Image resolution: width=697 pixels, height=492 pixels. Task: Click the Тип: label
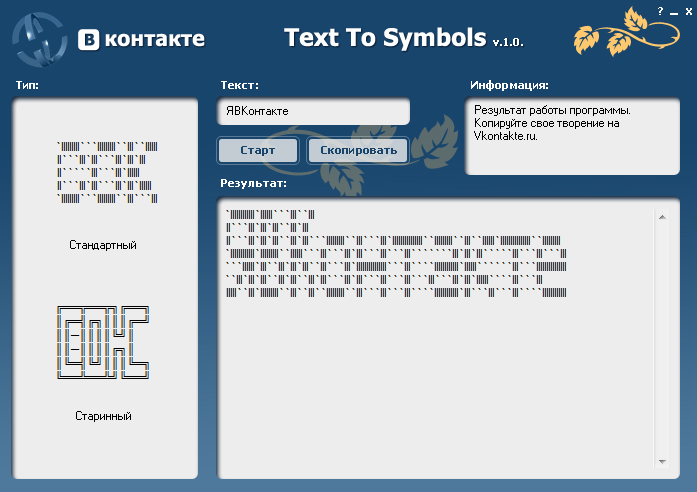[x=27, y=85]
